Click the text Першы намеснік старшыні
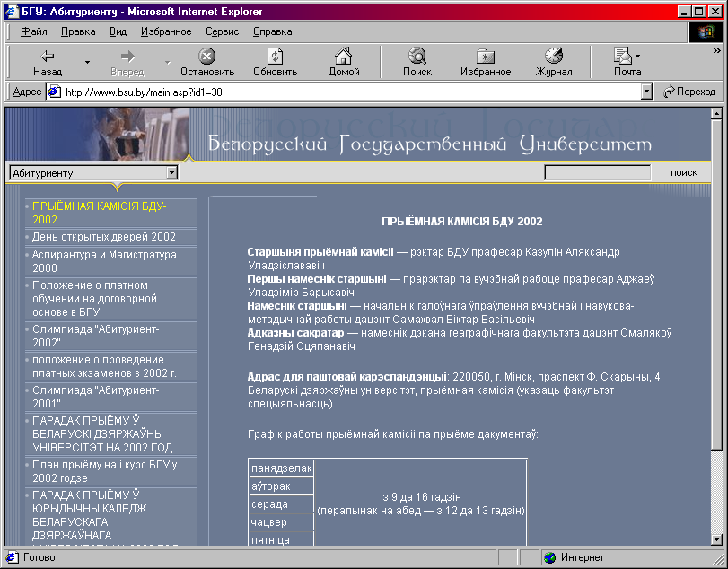The width and height of the screenshot is (728, 569). point(317,279)
